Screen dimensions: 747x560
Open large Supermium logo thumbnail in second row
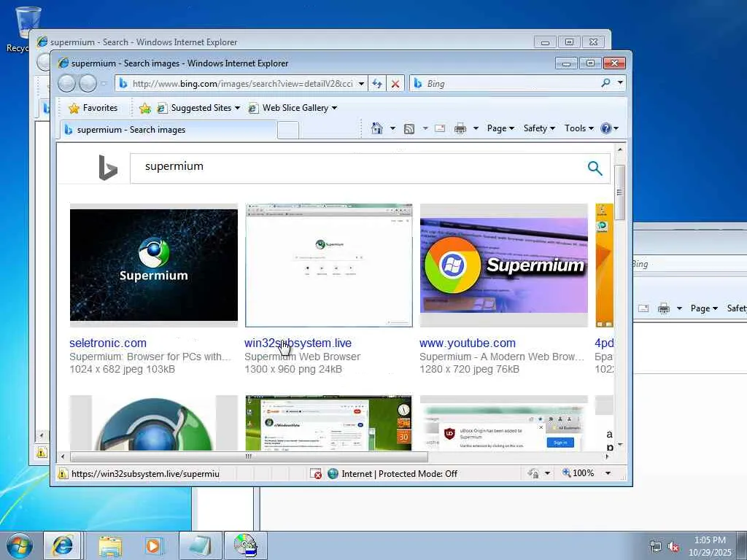153,423
